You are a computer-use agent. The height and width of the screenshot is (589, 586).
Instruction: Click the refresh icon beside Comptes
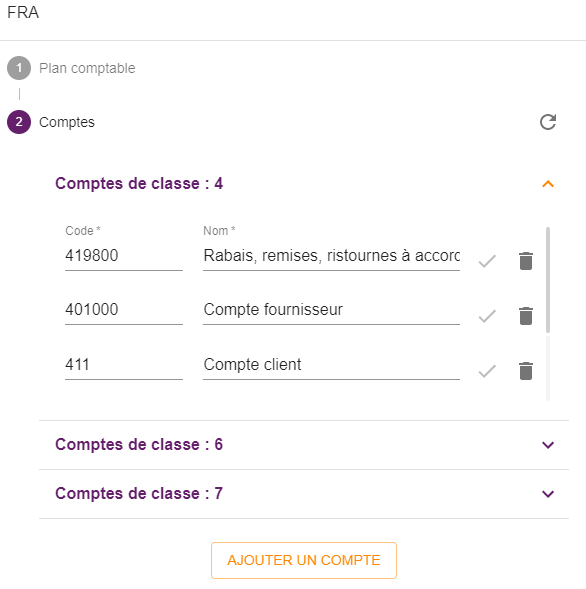tap(548, 122)
